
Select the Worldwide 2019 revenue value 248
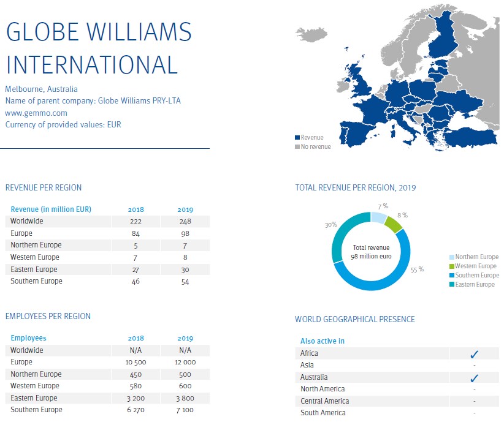tap(185, 221)
